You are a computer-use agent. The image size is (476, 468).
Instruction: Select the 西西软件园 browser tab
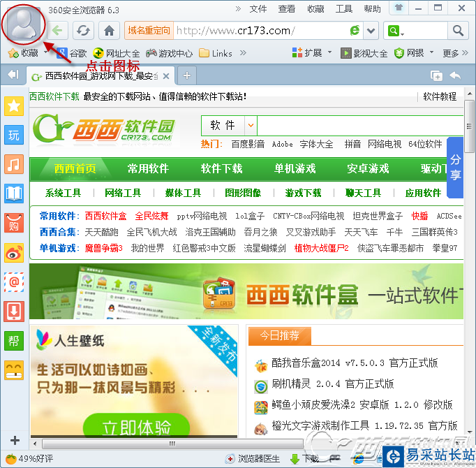101,76
